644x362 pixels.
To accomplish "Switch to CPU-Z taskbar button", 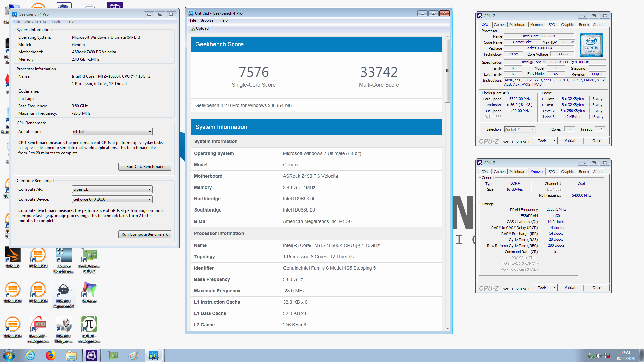I will 91,355.
